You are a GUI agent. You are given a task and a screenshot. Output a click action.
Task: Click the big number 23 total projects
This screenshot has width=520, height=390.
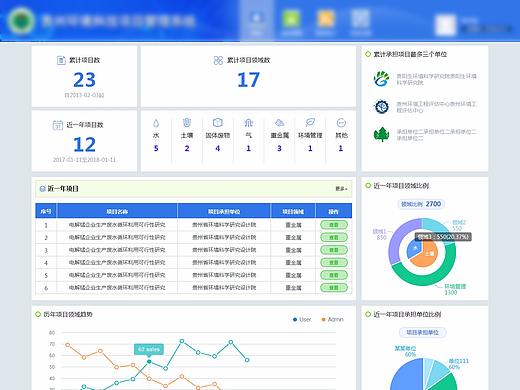click(x=84, y=80)
